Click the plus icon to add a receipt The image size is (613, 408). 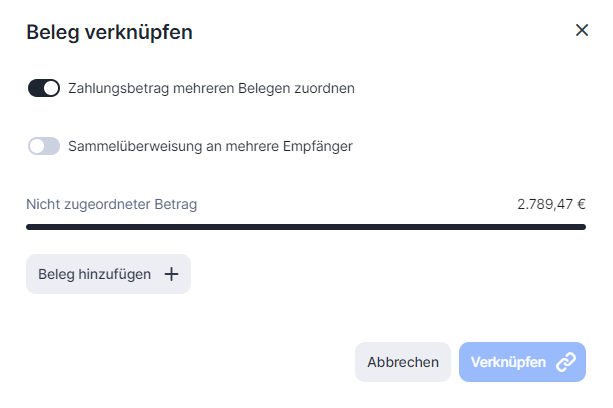(171, 274)
